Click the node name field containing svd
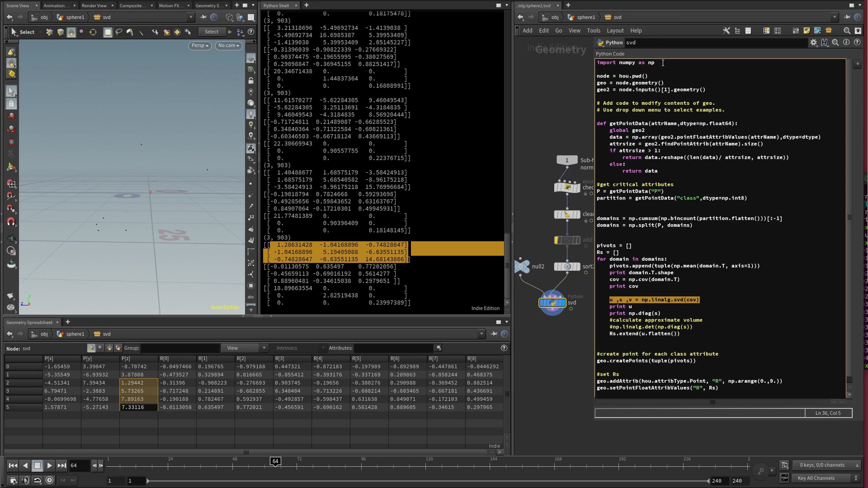 point(715,43)
